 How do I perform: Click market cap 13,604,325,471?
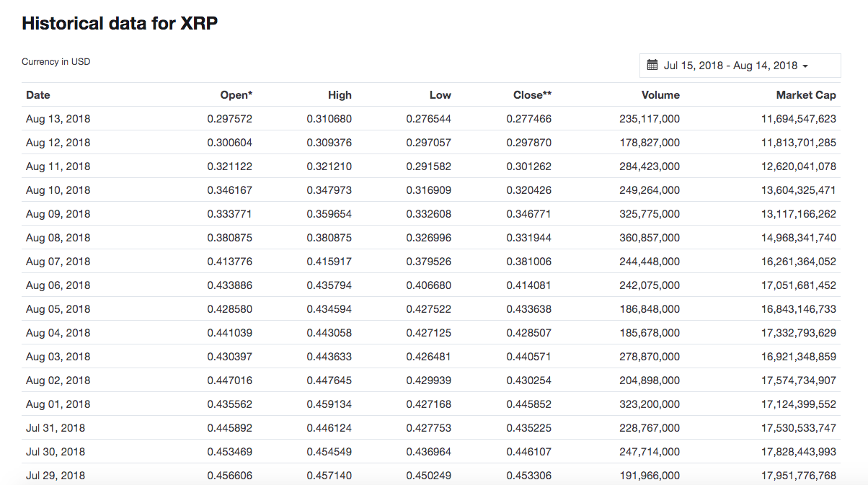799,190
